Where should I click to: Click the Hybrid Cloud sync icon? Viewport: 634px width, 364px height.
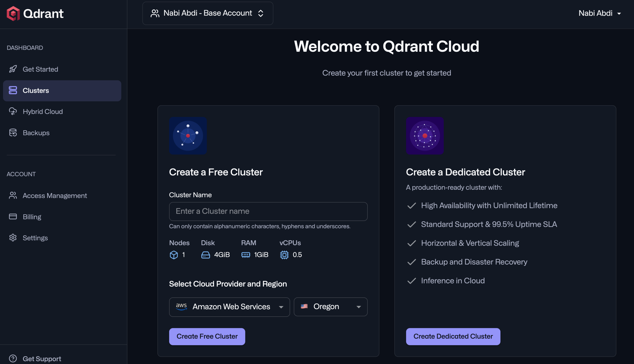(13, 112)
